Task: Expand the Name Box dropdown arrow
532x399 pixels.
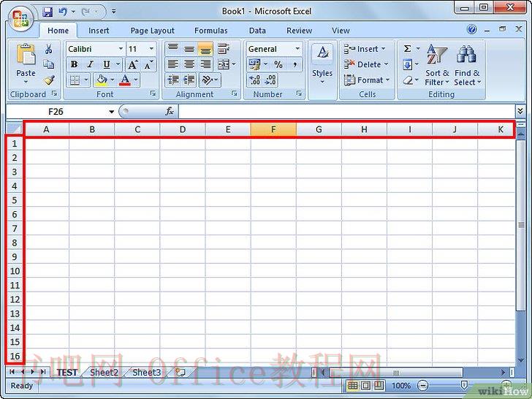Action: tap(111, 112)
